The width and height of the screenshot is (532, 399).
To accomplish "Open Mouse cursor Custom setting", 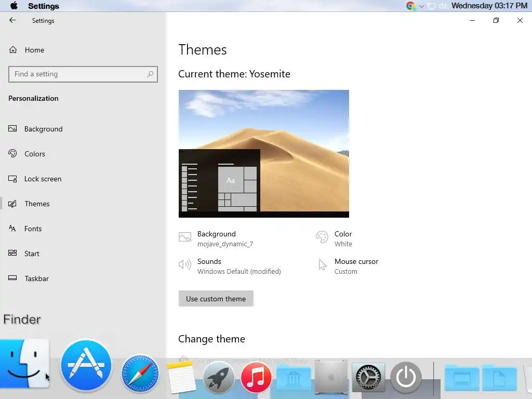I will 348,267.
